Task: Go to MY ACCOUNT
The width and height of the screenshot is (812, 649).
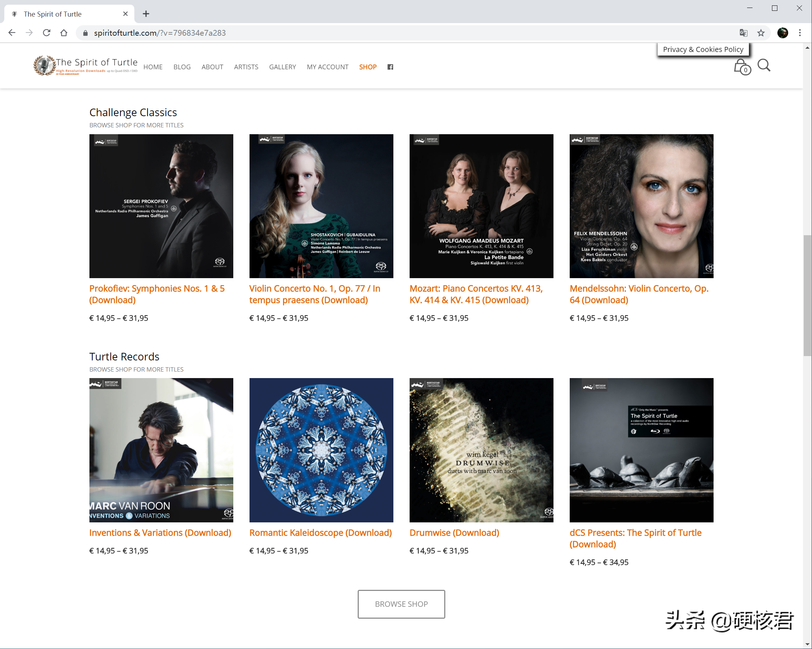Action: tap(328, 67)
